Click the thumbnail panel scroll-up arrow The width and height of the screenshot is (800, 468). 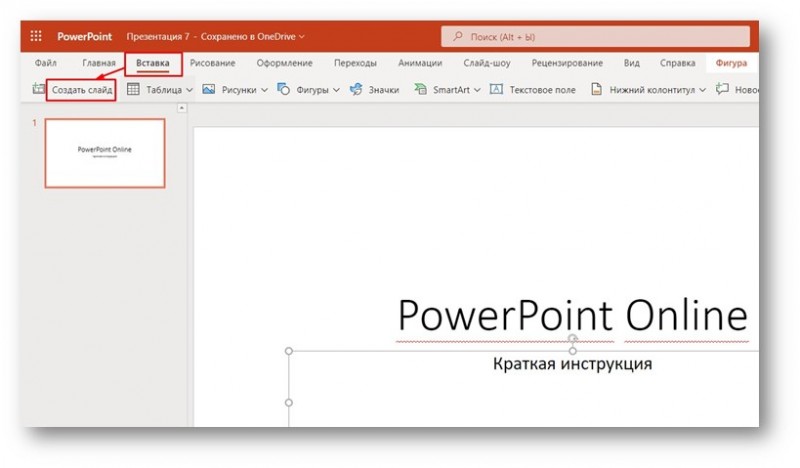click(181, 108)
